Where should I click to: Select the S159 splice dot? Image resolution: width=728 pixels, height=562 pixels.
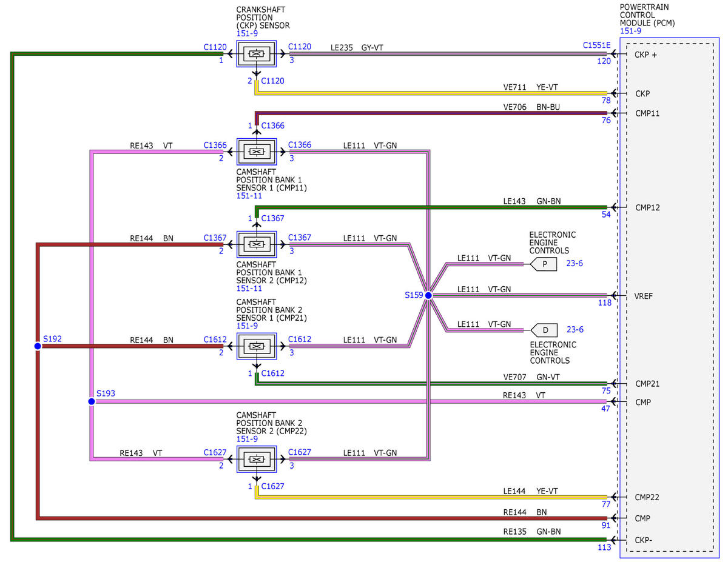pyautogui.click(x=428, y=296)
